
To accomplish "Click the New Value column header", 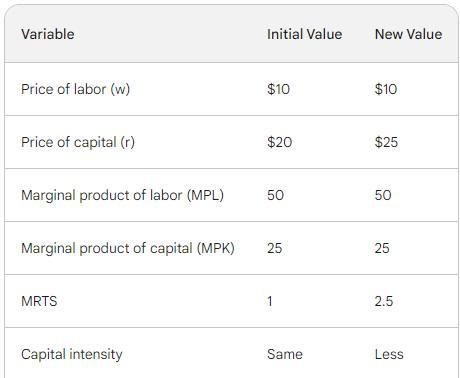I will pyautogui.click(x=408, y=34).
